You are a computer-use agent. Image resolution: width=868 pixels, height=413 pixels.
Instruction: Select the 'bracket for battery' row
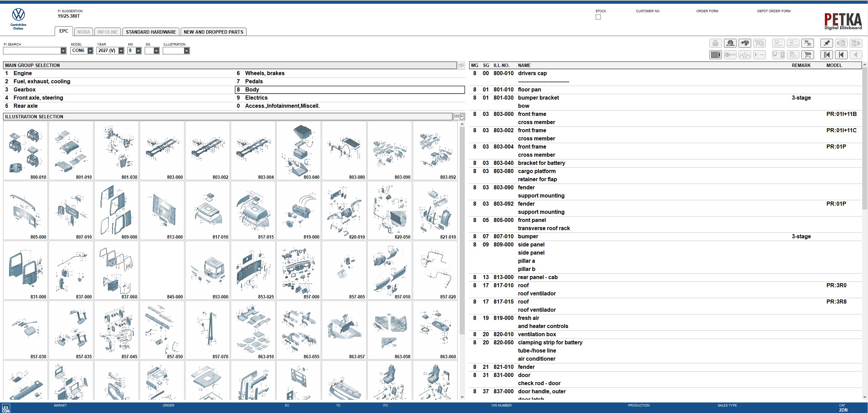(666, 163)
